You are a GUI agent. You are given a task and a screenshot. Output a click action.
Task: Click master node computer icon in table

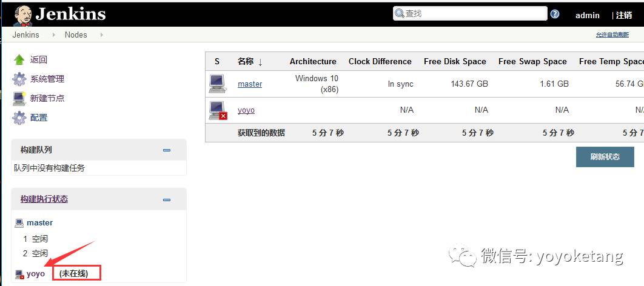[x=217, y=83]
